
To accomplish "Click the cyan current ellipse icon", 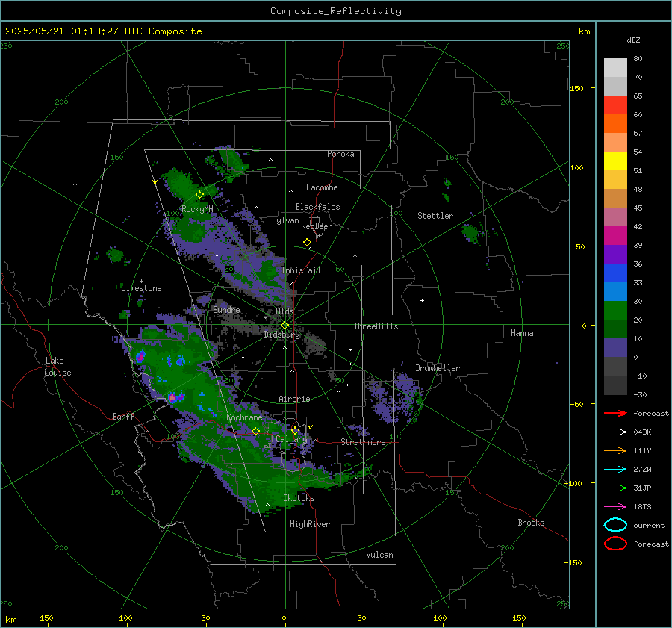I will click(x=615, y=525).
